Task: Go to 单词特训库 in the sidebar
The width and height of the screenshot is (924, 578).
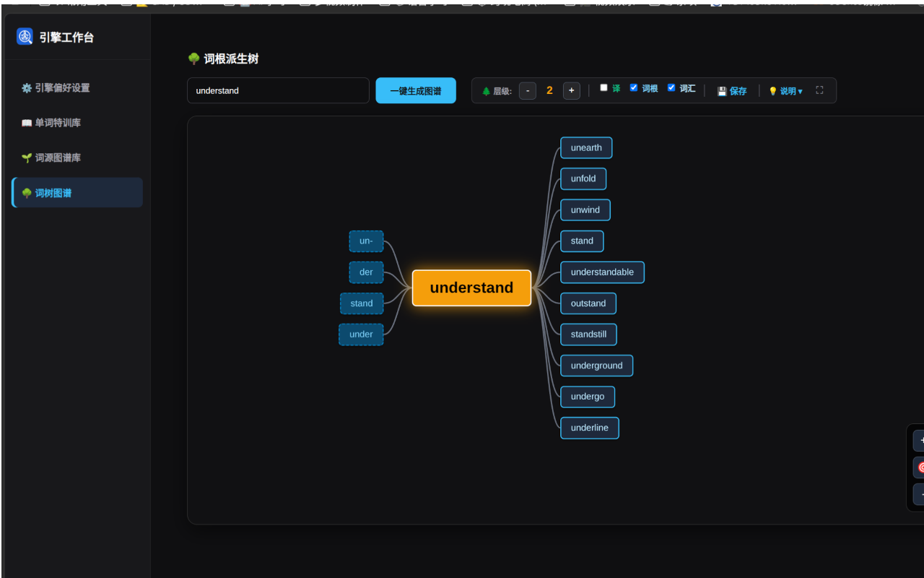Action: pyautogui.click(x=77, y=123)
